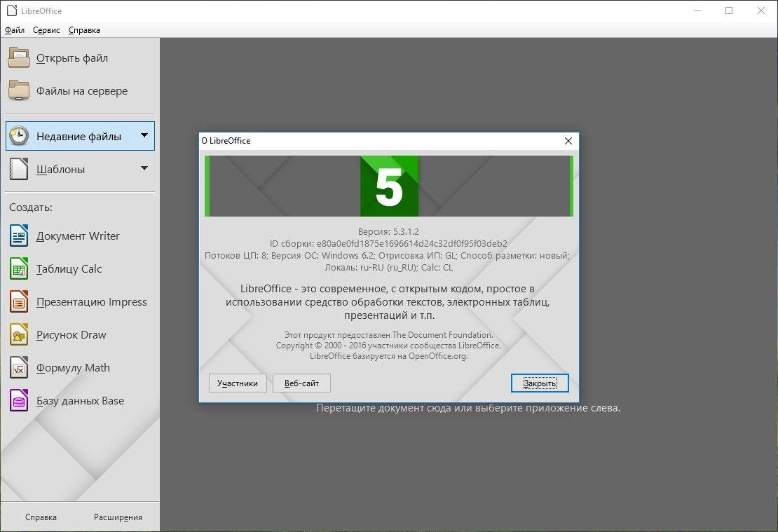Click the Расширения button
The height and width of the screenshot is (532, 778).
[x=118, y=517]
